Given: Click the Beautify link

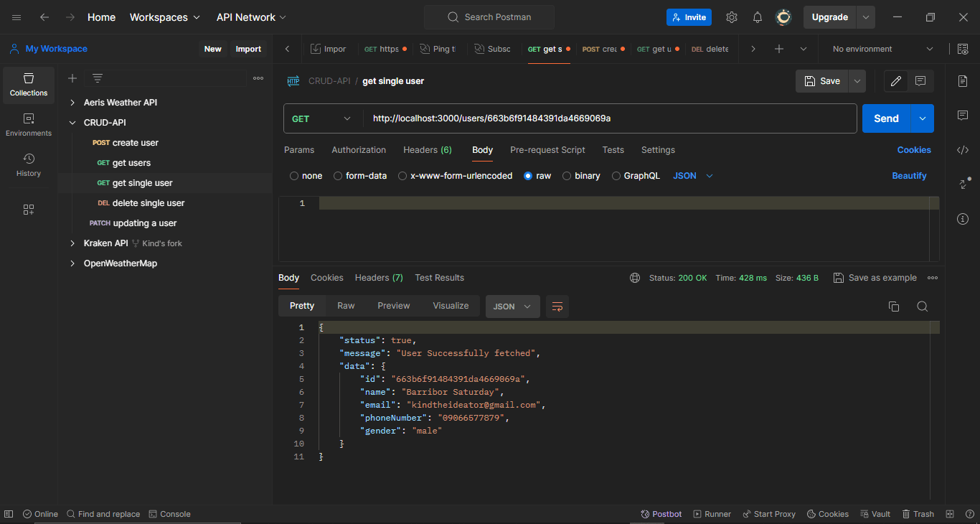Looking at the screenshot, I should [909, 176].
